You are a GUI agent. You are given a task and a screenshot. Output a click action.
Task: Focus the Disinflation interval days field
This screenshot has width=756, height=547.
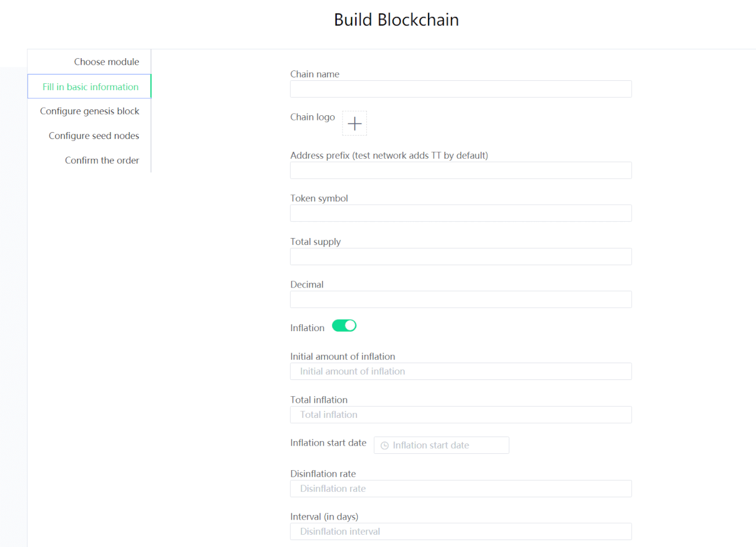461,531
